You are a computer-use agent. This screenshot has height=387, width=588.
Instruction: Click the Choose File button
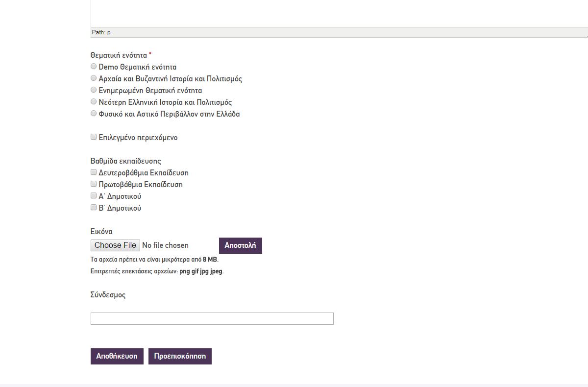point(115,245)
